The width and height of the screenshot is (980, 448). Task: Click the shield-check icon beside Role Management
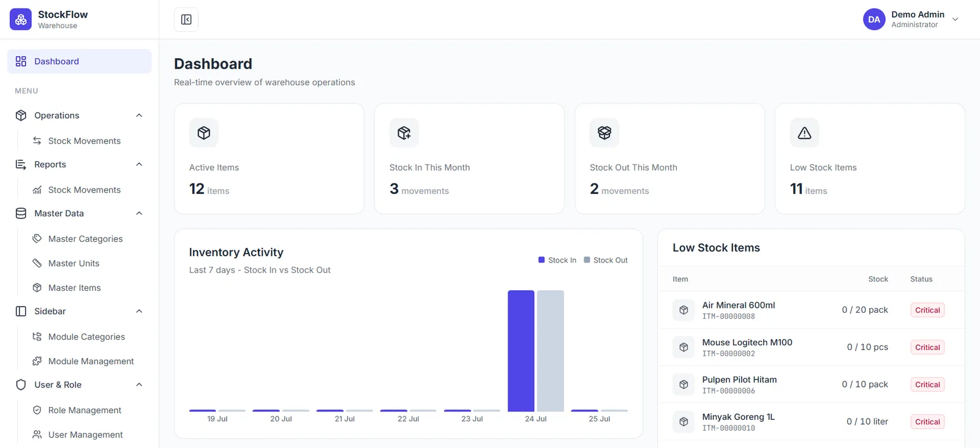pos(37,410)
